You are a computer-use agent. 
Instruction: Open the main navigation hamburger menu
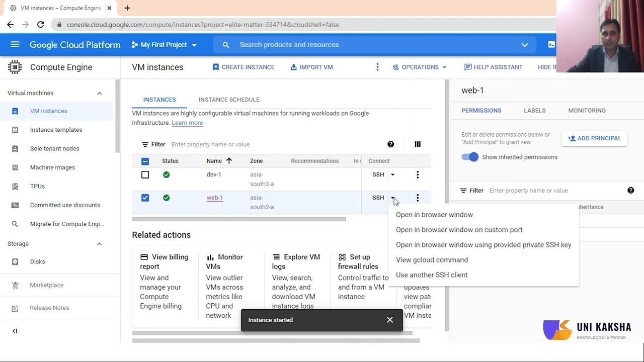pos(15,45)
